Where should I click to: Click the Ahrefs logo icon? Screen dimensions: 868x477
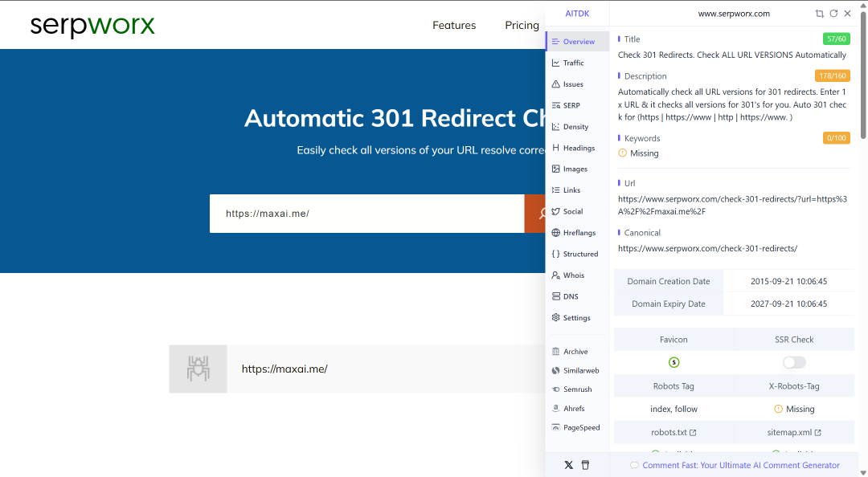(x=556, y=409)
